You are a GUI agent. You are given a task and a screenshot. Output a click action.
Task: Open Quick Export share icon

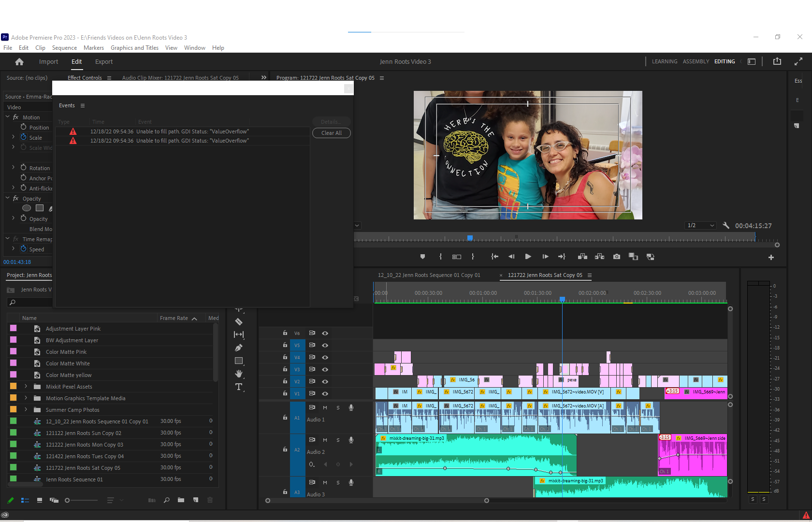(777, 61)
